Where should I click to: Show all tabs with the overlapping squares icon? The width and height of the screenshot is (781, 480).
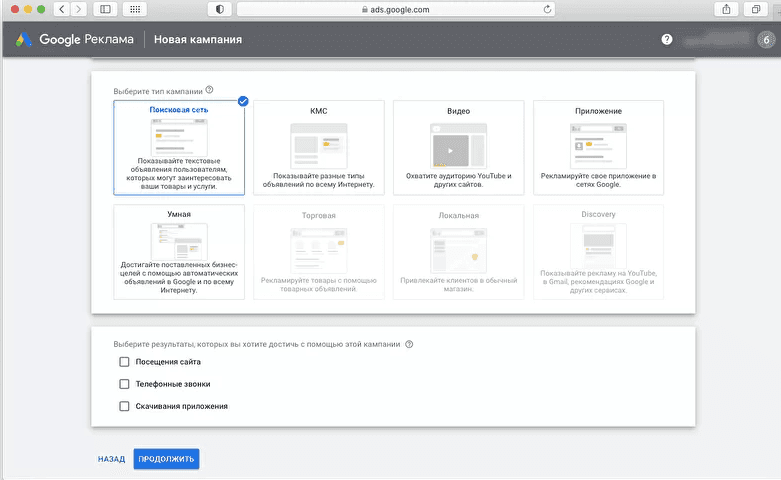pyautogui.click(x=756, y=9)
